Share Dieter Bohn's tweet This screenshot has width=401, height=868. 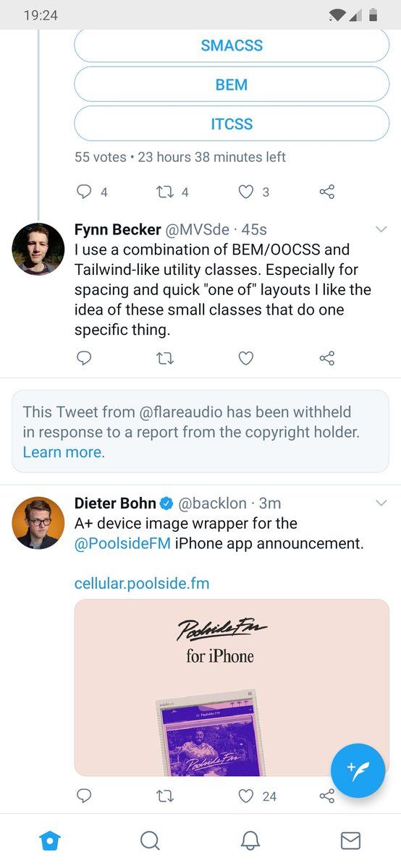point(327,796)
